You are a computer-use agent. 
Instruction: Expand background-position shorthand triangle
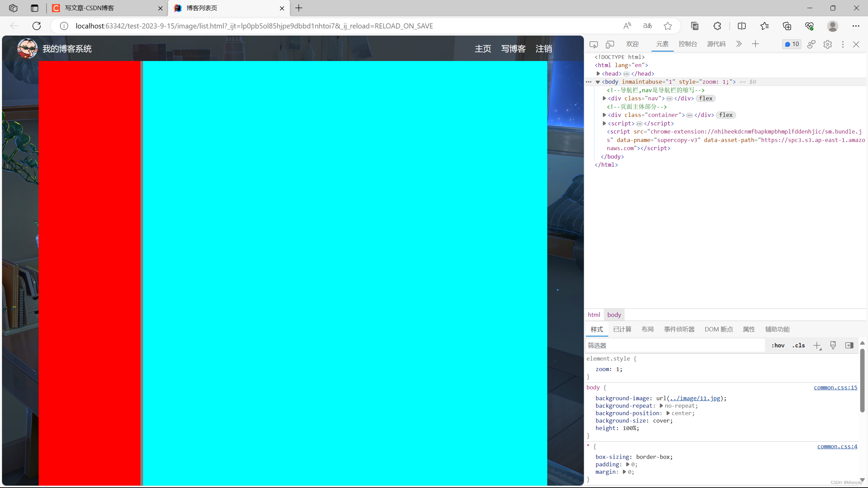coord(668,413)
